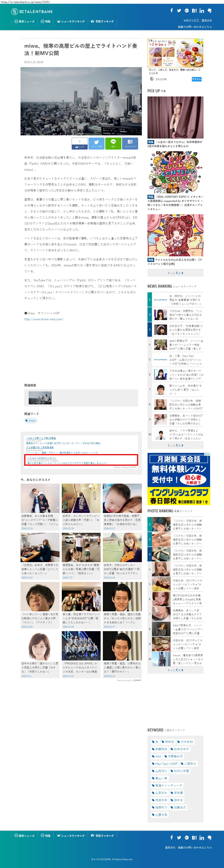Image resolution: width=224 pixels, height=868 pixels.
Task: Click the Hatena B! bookmark button below the article image
Action: coord(130,143)
